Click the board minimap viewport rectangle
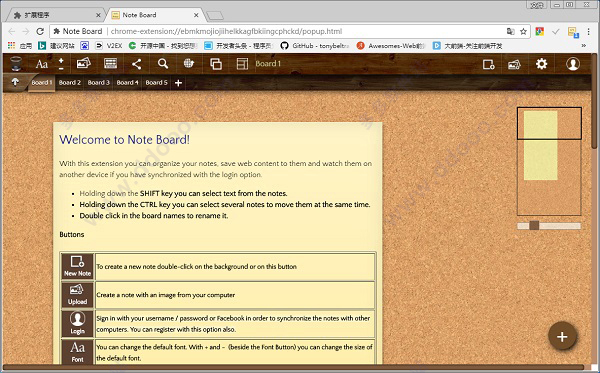This screenshot has width=600, height=373. click(x=549, y=123)
